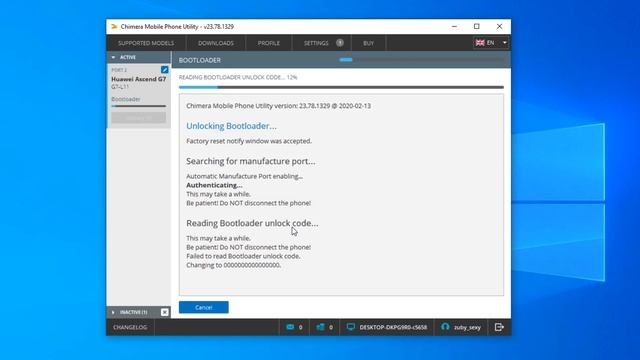
Task: Open the Changelog
Action: (130, 327)
